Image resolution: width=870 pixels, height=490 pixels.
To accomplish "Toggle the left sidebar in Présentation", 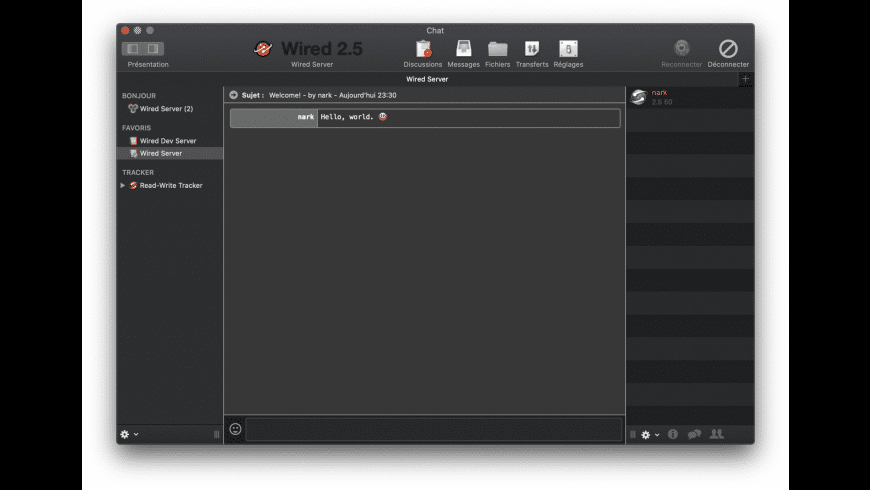I will [x=133, y=49].
